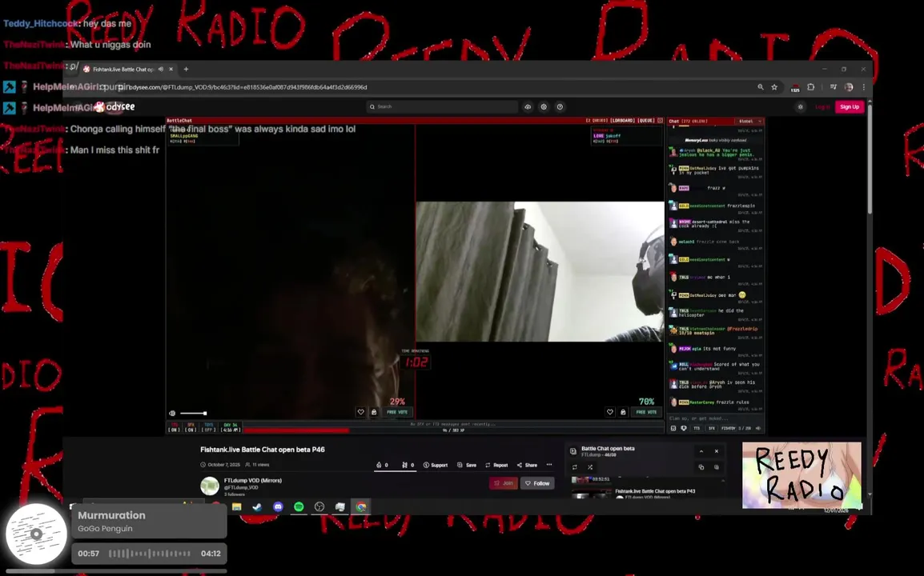Toggle the SFX [ON] setting

[191, 427]
